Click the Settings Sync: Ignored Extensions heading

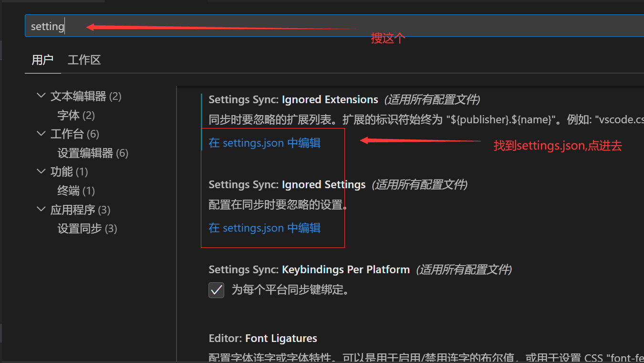point(293,100)
